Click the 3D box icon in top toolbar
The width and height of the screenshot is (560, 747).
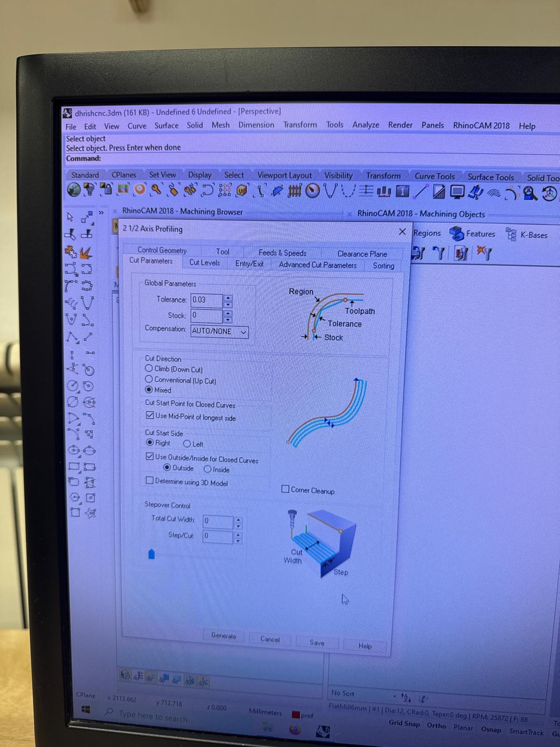click(242, 190)
